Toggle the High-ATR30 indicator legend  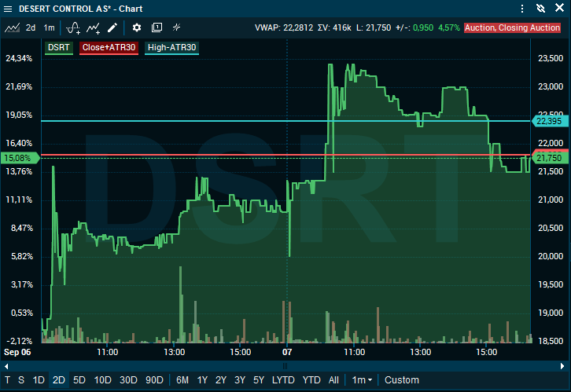pos(172,47)
